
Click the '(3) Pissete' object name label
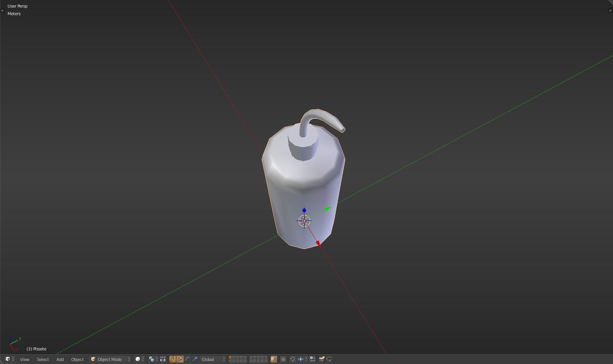[x=36, y=349]
